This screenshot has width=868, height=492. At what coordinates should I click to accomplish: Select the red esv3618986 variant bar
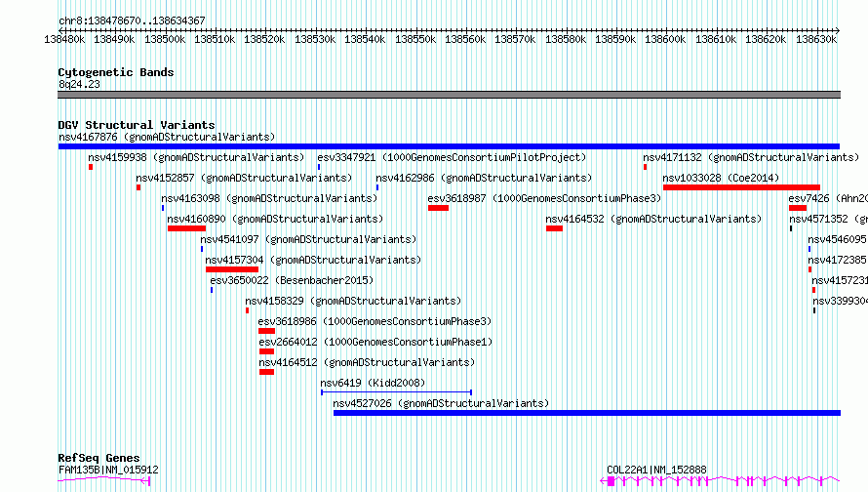(267, 331)
